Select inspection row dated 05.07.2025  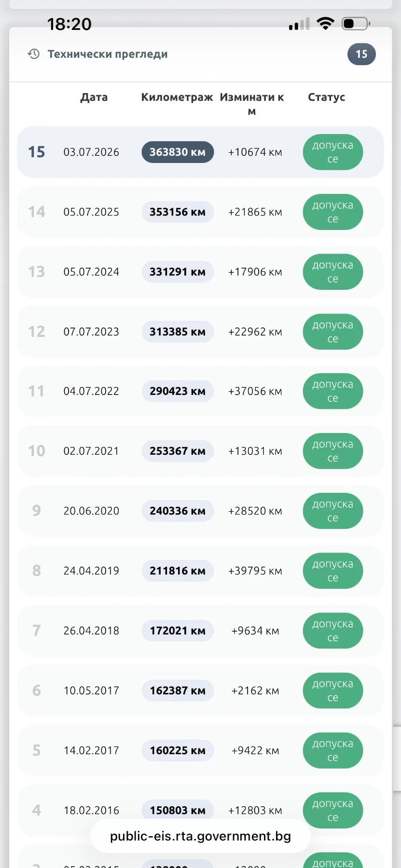200,212
